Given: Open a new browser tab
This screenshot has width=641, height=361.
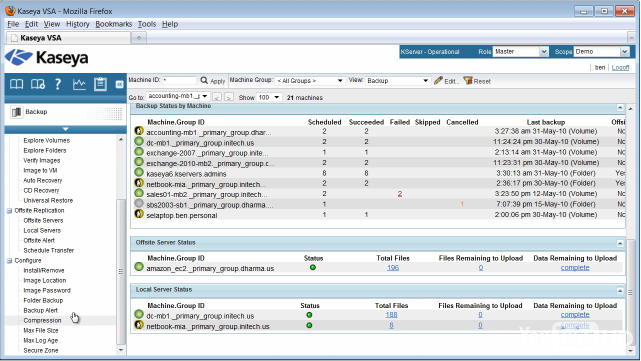Looking at the screenshot, I should (x=139, y=38).
